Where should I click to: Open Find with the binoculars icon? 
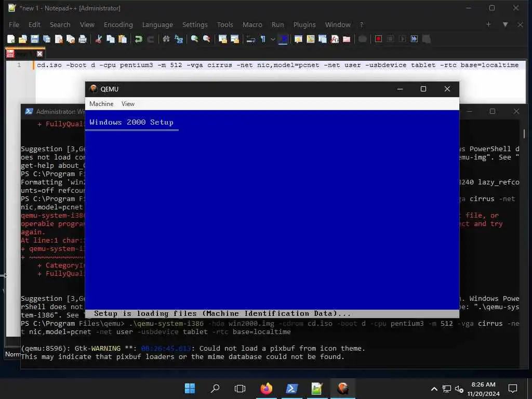coord(166,39)
